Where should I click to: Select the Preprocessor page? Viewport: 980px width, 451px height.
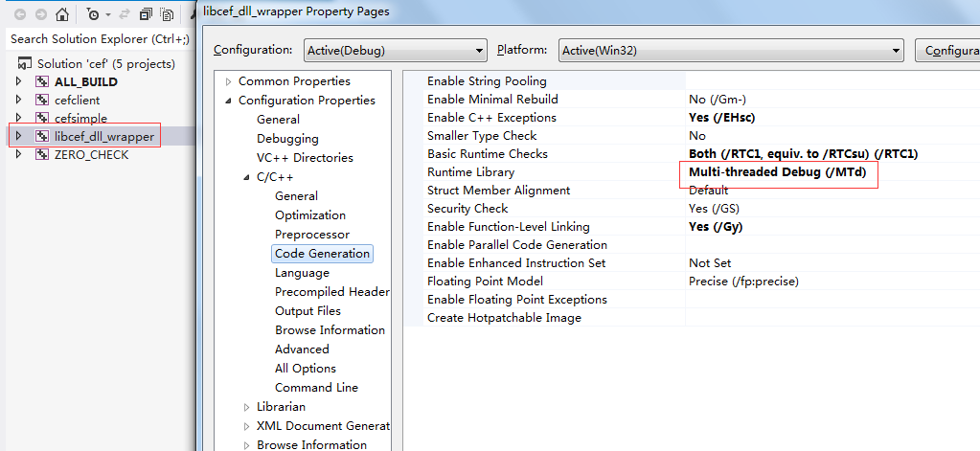[x=312, y=235]
